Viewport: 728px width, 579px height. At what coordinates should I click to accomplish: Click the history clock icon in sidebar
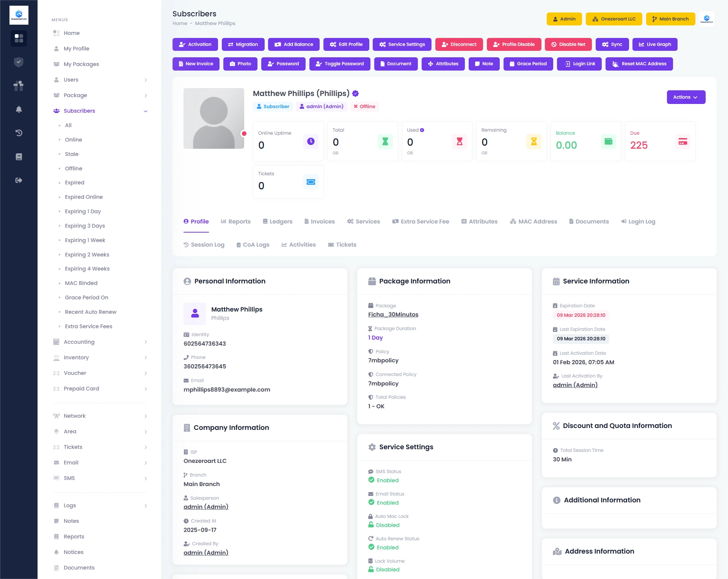(x=19, y=133)
